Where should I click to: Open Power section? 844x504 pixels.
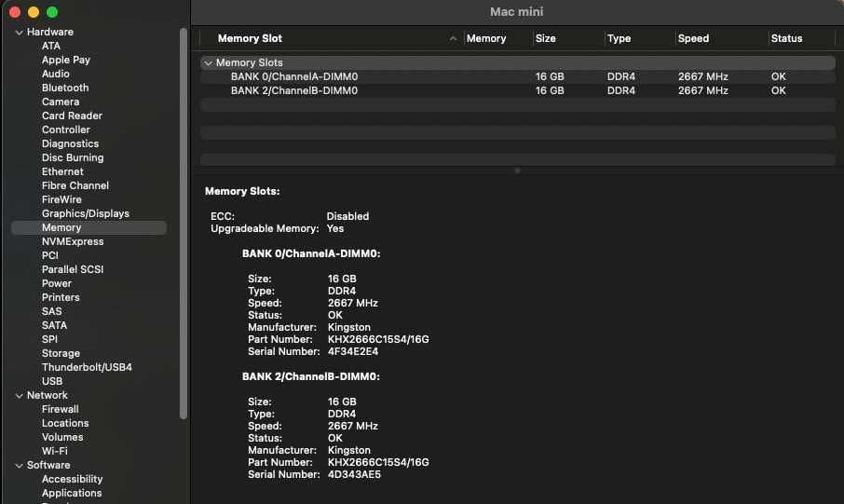pyautogui.click(x=57, y=284)
